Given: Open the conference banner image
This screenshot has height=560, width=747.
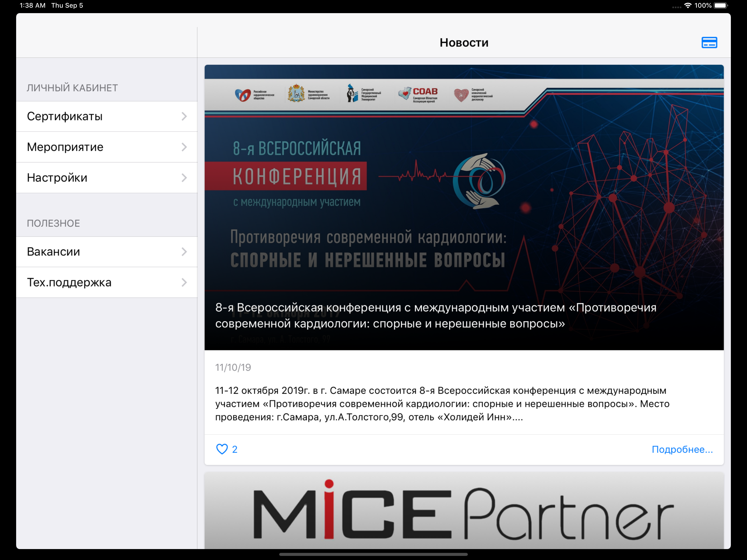Looking at the screenshot, I should point(464,207).
